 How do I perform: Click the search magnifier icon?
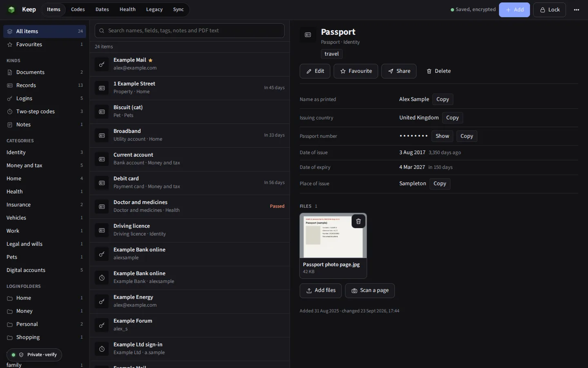click(x=102, y=31)
